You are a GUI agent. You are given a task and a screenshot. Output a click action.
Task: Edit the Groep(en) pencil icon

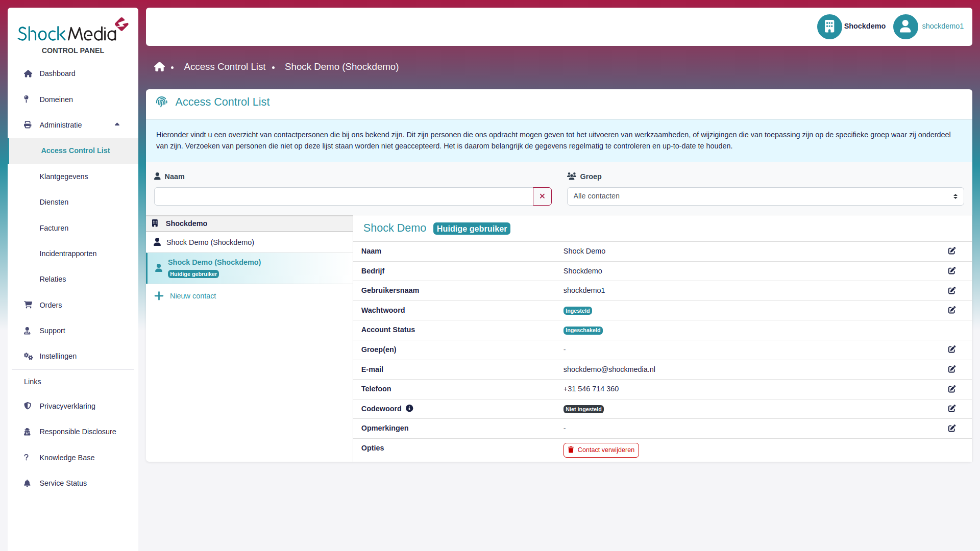tap(952, 349)
